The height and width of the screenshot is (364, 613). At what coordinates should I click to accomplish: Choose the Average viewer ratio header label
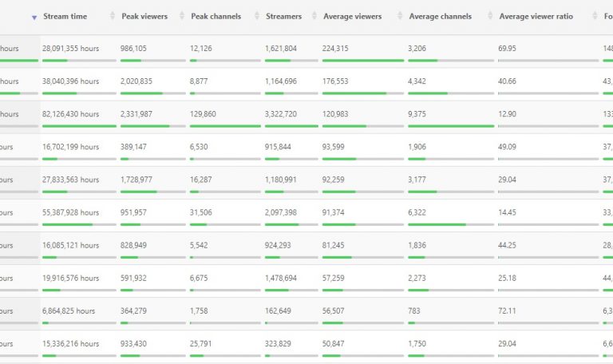coord(536,17)
